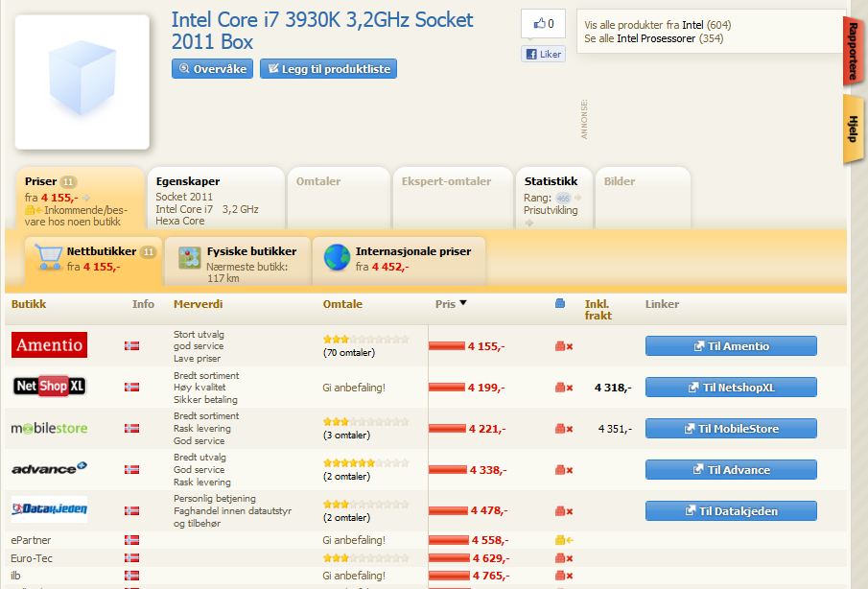Click Gi anbefaling for ilb
The height and width of the screenshot is (589, 868).
[354, 576]
